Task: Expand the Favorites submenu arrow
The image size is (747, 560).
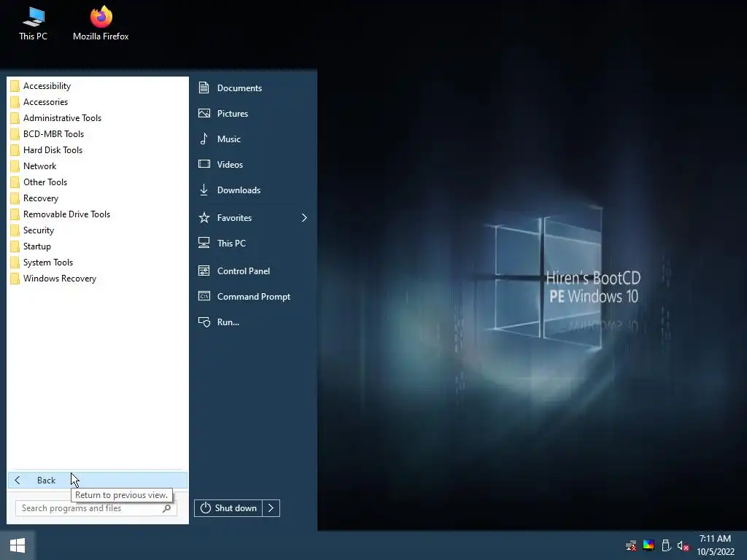Action: (304, 217)
